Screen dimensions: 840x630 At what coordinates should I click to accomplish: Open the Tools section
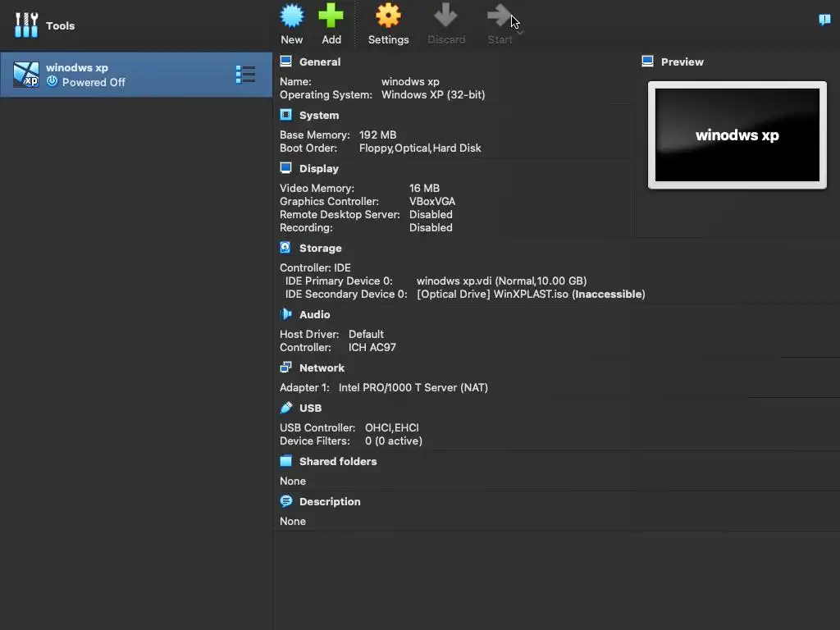(45, 25)
